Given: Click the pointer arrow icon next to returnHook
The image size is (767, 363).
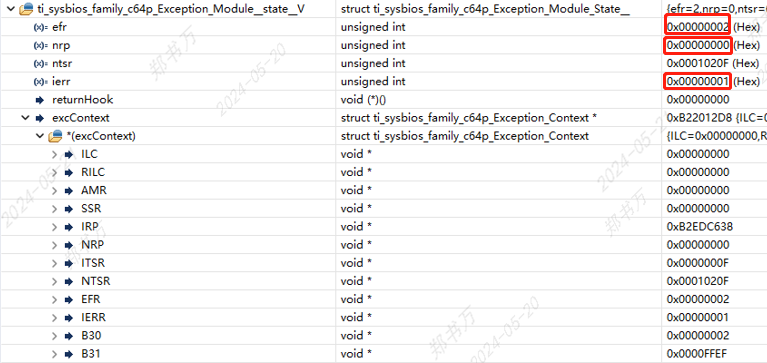Looking at the screenshot, I should (40, 100).
